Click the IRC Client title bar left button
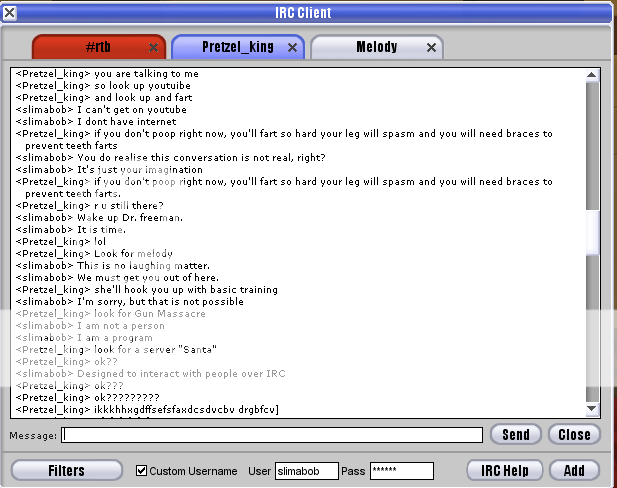617x488 pixels. pos(11,13)
